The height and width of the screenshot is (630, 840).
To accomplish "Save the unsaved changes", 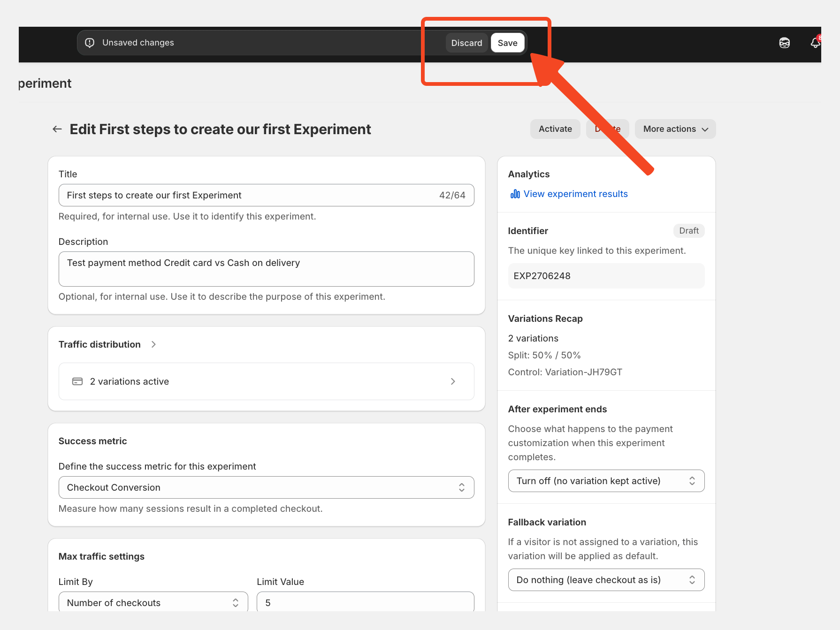I will click(x=507, y=43).
